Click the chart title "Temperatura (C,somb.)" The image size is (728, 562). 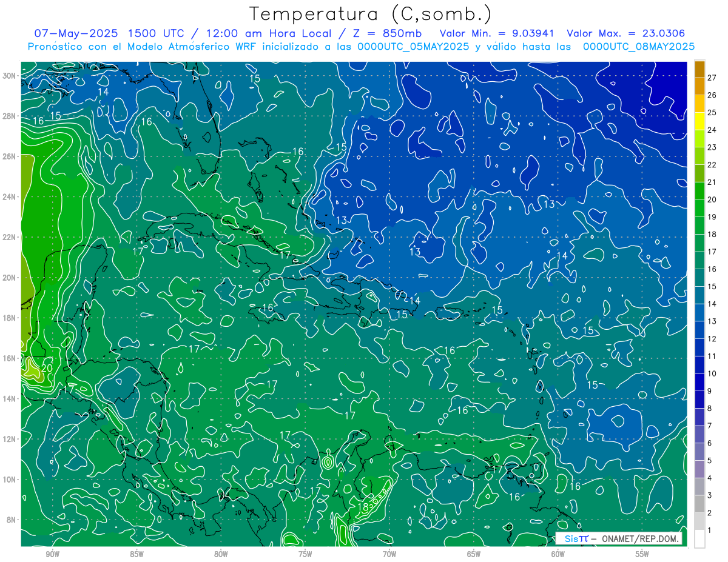[371, 14]
